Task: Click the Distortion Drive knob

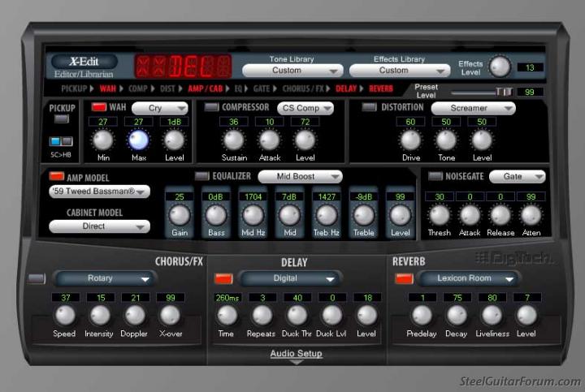Action: 410,140
